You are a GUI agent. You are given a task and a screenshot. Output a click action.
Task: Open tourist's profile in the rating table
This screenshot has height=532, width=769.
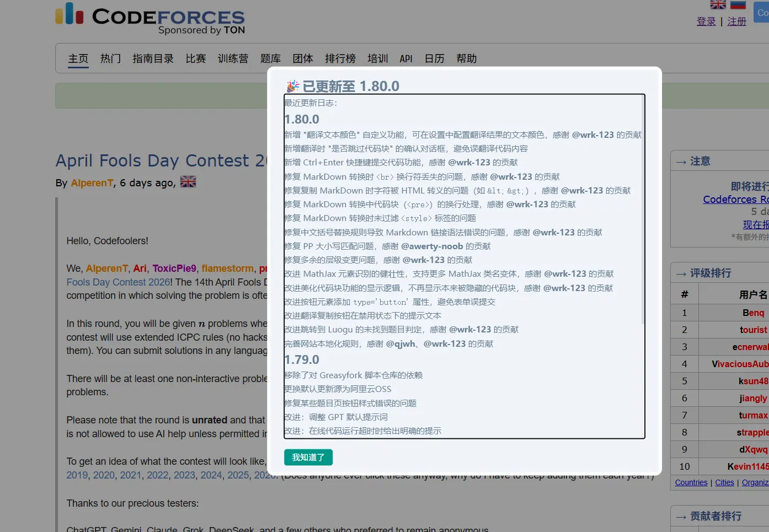click(754, 330)
